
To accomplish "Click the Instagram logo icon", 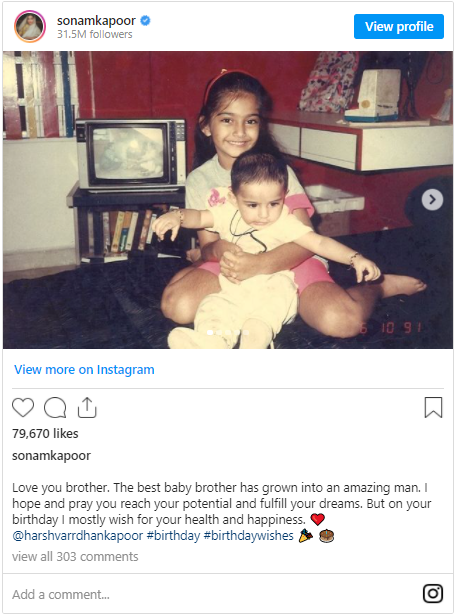I will coord(433,594).
